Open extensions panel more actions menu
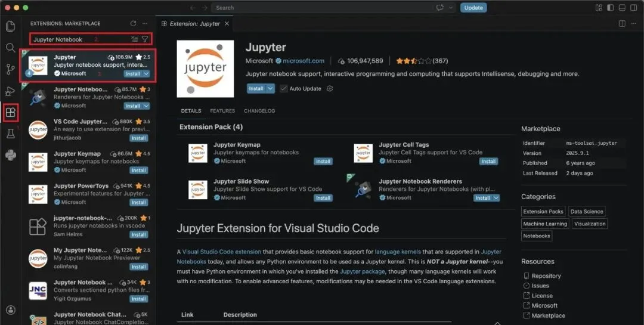This screenshot has width=644, height=325. point(144,23)
